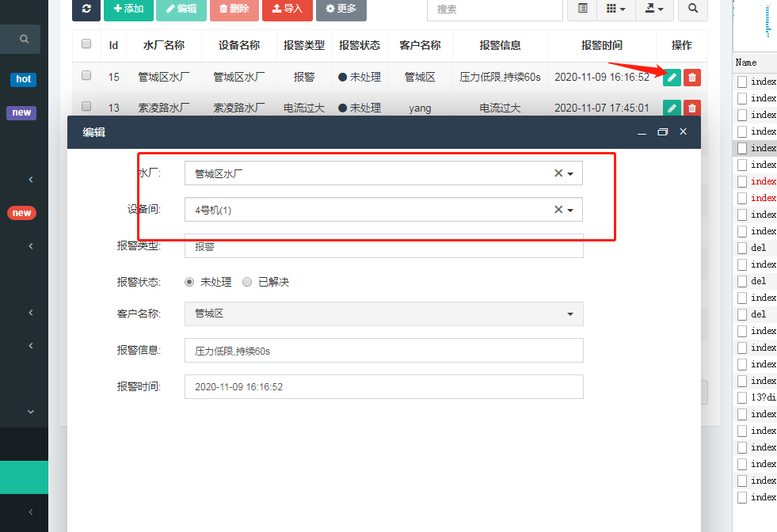
Task: Click the search magnifier icon on the toolbar
Action: click(x=692, y=9)
